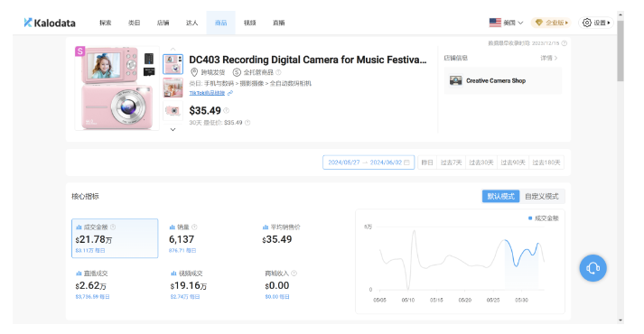Open the 达人 navigation tab
The width and height of the screenshot is (644, 334).
[191, 23]
